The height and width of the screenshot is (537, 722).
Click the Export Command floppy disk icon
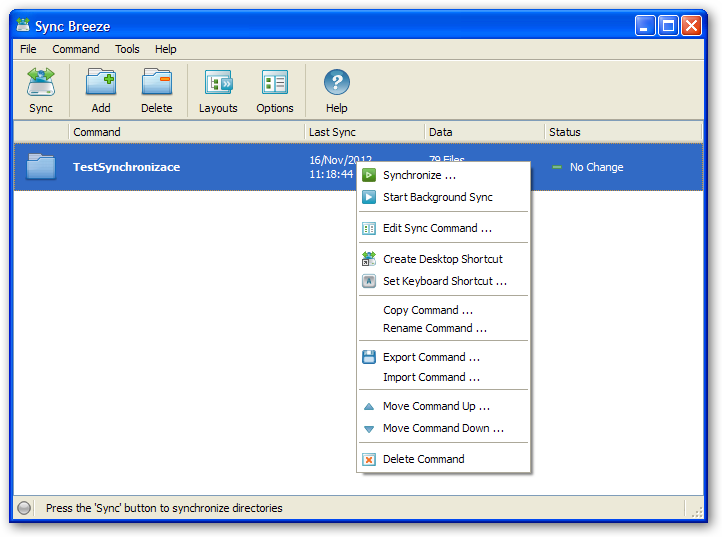tap(369, 357)
